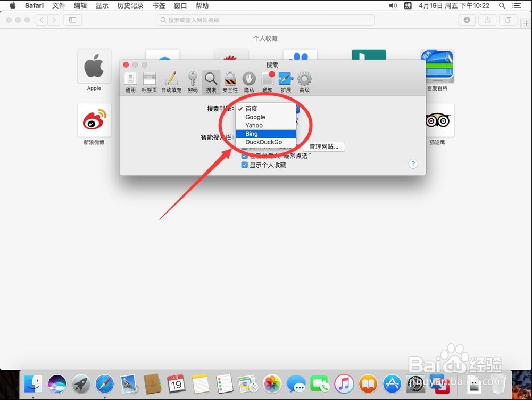532x400 pixels.
Task: Open Contacts book in the dock
Action: 152,384
